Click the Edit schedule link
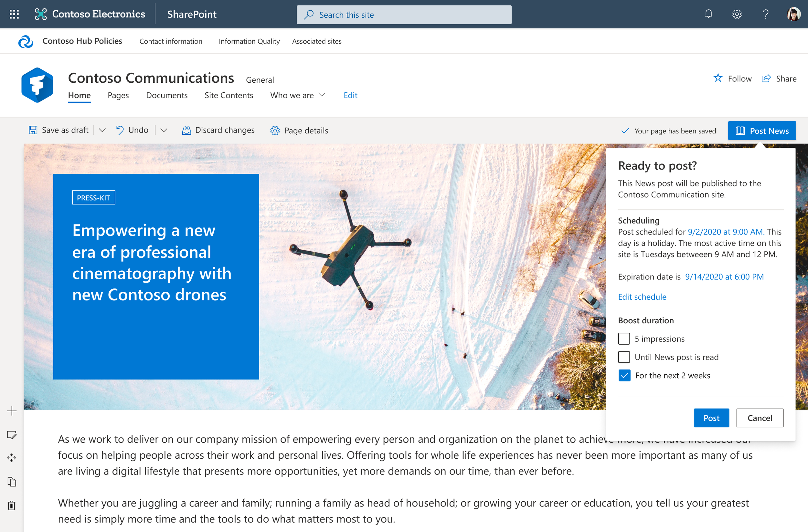808x532 pixels. click(642, 297)
